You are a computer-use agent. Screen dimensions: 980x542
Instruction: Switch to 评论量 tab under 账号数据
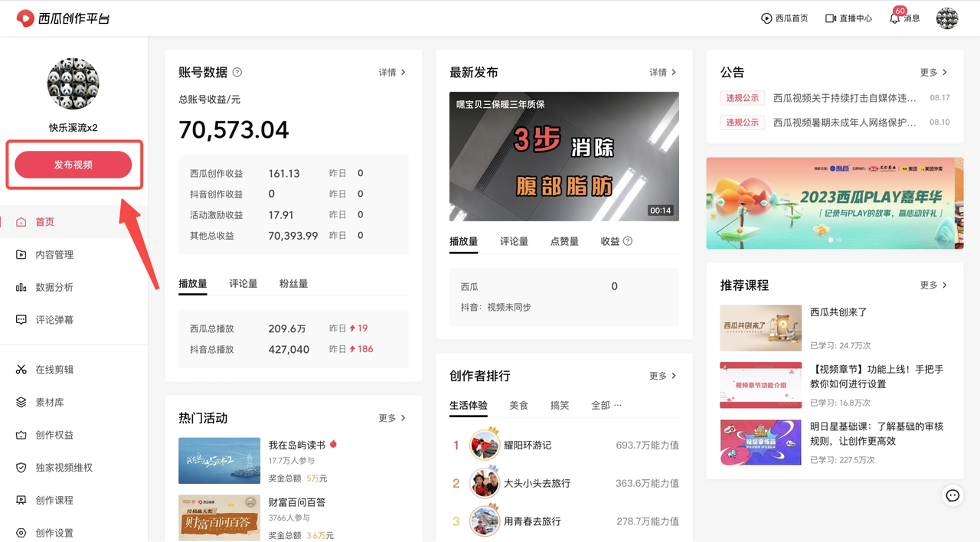243,283
